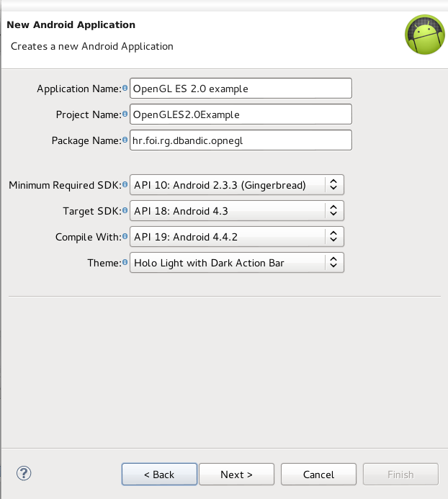Click the 'Target SDK:' label
The height and width of the screenshot is (499, 448).
(92, 211)
